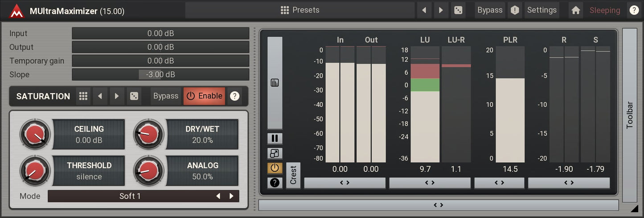Click the vertical Toolbar tab

(629, 115)
